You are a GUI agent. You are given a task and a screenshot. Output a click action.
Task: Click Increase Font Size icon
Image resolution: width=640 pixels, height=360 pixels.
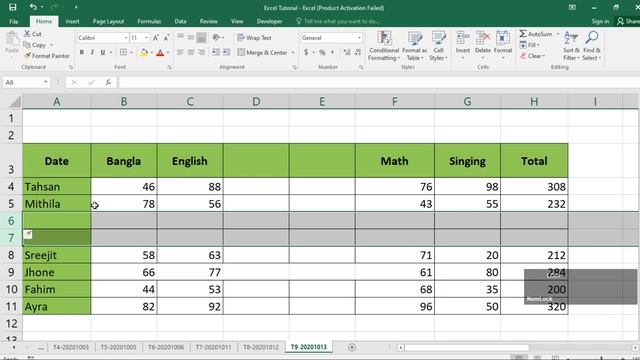pyautogui.click(x=156, y=38)
